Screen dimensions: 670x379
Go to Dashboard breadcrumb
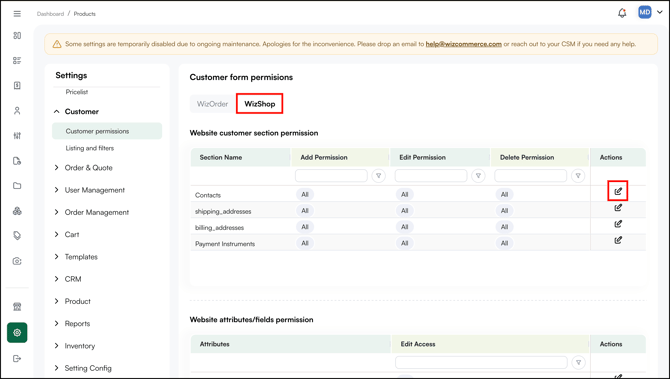pyautogui.click(x=50, y=14)
